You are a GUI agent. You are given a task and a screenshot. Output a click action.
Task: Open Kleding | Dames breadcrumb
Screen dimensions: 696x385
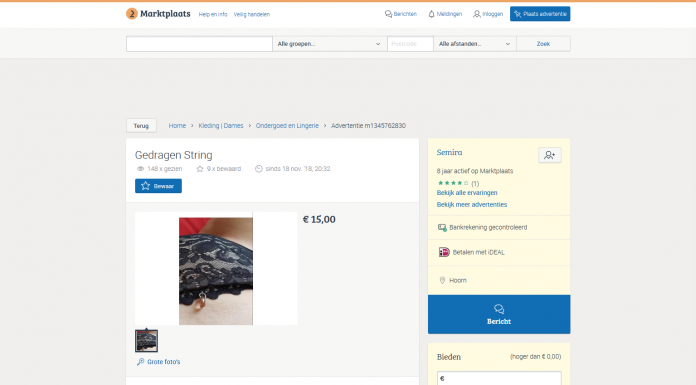tap(221, 126)
